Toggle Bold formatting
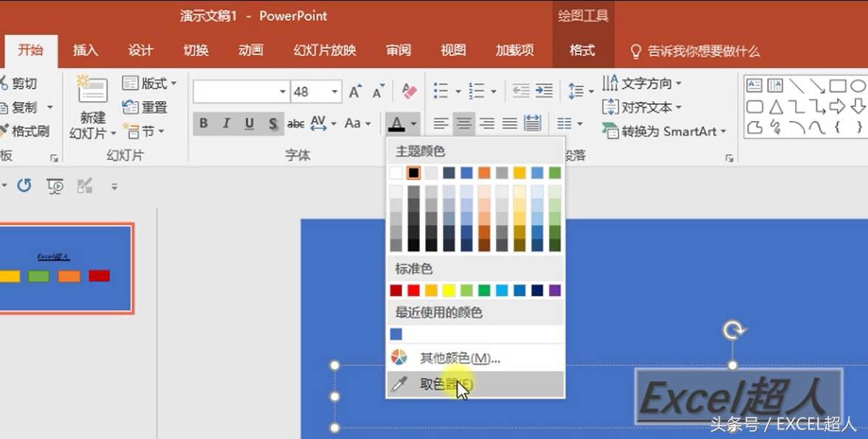 click(204, 123)
